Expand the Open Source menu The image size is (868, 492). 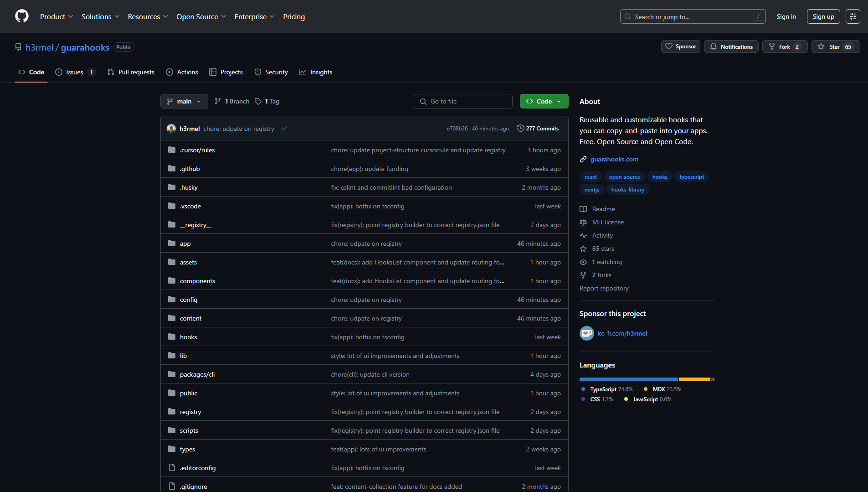pos(201,16)
